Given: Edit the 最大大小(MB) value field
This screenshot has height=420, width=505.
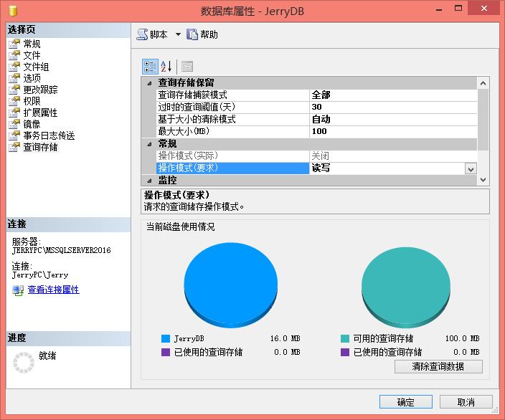Looking at the screenshot, I should point(392,132).
